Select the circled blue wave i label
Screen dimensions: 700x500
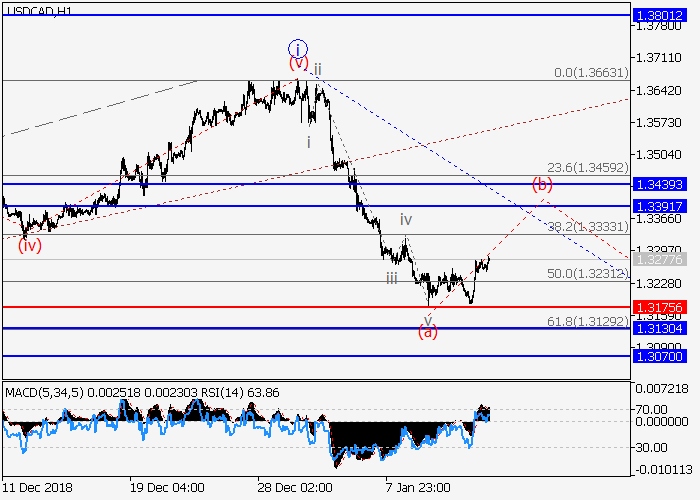click(298, 47)
